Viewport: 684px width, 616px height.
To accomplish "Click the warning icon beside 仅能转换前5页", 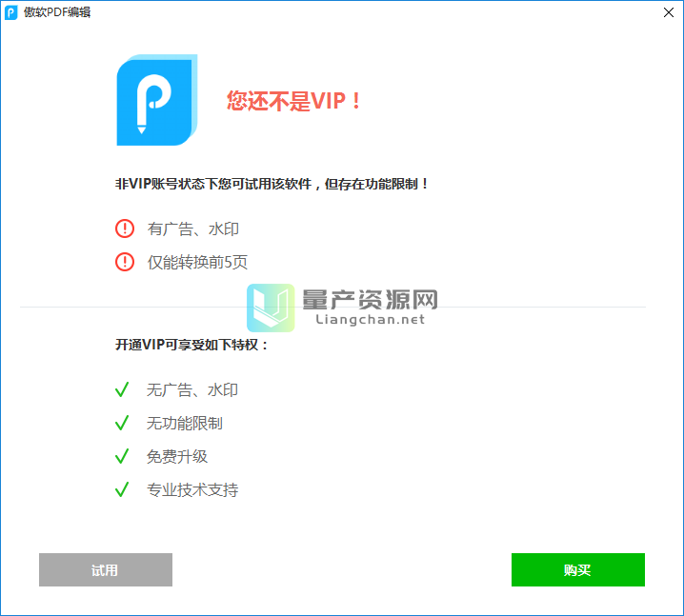I will (x=125, y=262).
